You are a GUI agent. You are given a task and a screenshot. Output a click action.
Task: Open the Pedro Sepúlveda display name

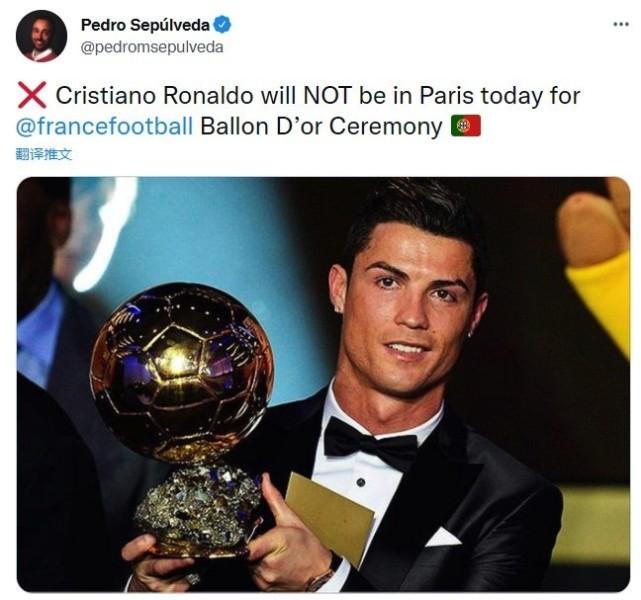146,25
